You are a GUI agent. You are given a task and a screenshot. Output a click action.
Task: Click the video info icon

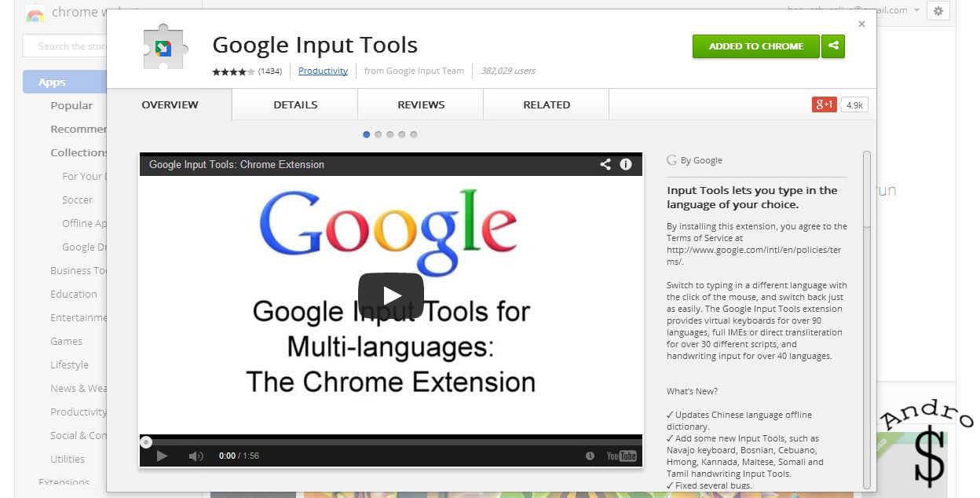point(626,164)
